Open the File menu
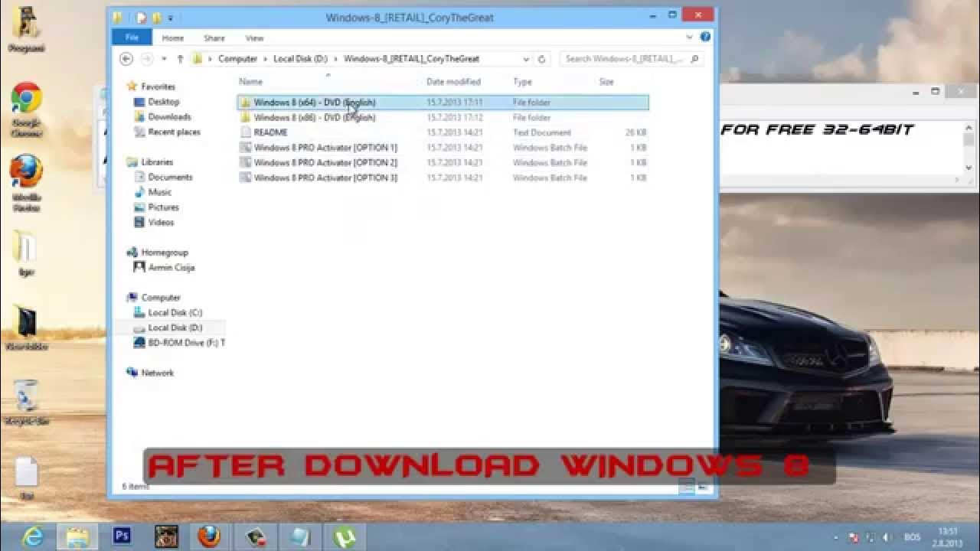Image resolution: width=980 pixels, height=551 pixels. click(132, 37)
